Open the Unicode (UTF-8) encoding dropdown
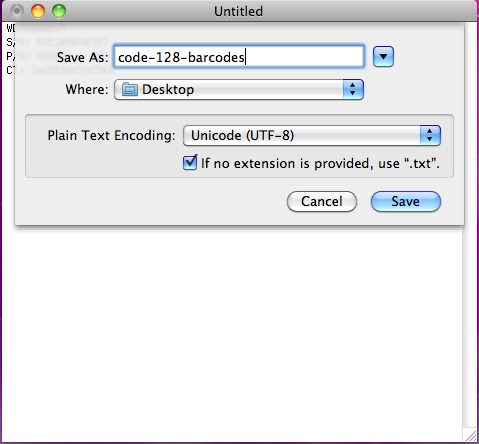479x444 pixels. pos(312,135)
